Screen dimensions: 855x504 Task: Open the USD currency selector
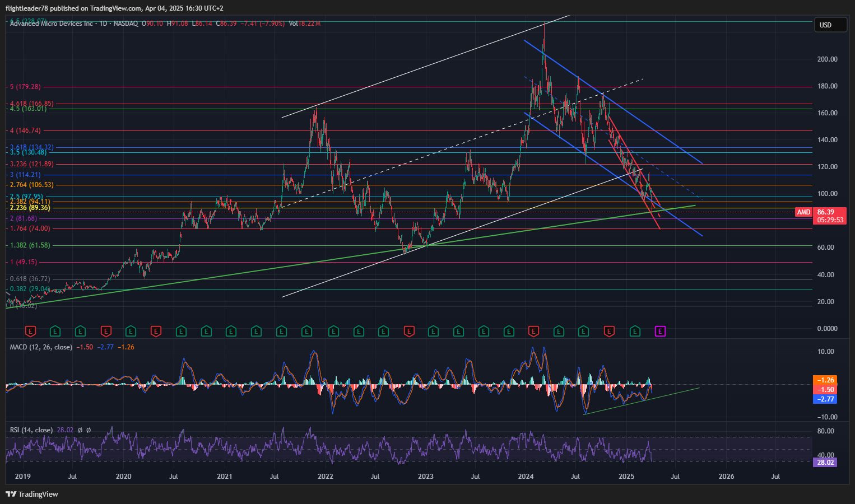pos(830,25)
